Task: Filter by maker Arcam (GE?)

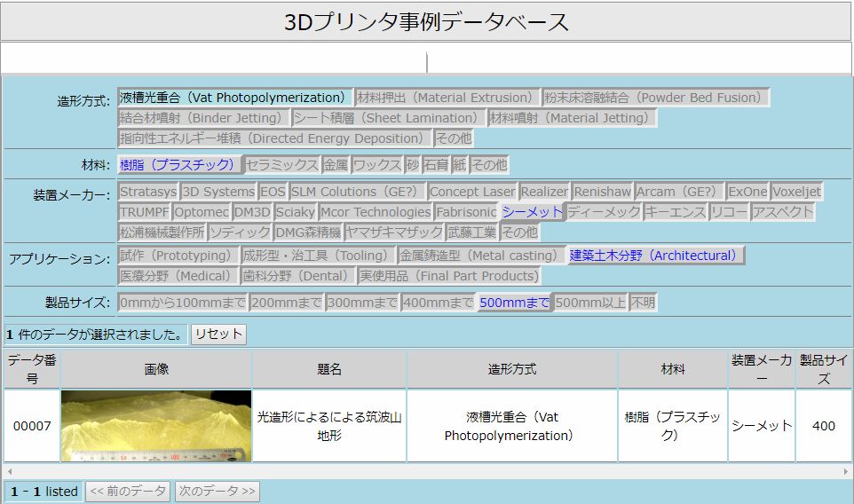Action: [678, 192]
